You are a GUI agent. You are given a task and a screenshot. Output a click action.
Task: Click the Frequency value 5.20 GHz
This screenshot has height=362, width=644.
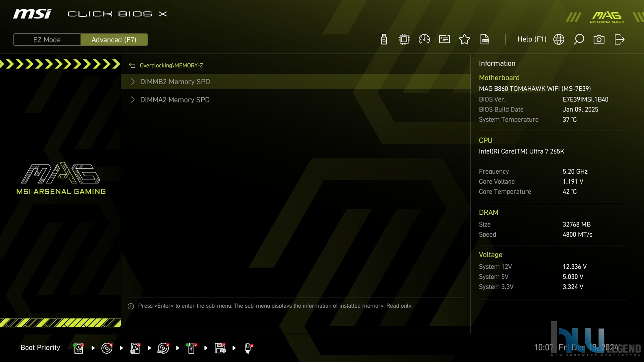(x=575, y=172)
